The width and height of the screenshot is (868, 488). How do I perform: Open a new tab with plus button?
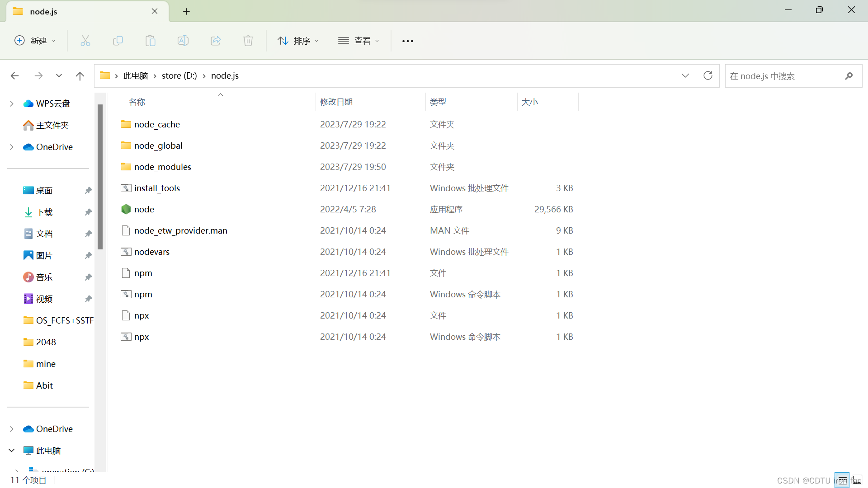coord(186,11)
